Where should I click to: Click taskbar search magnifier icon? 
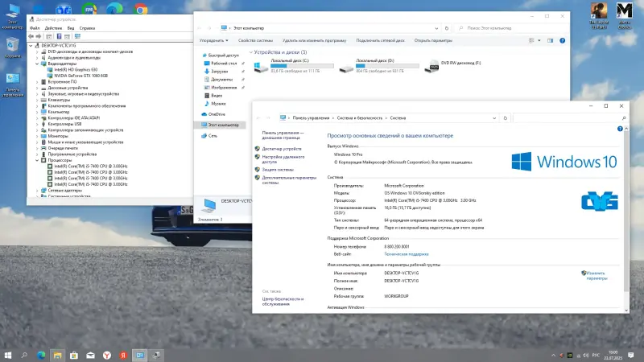click(24, 356)
